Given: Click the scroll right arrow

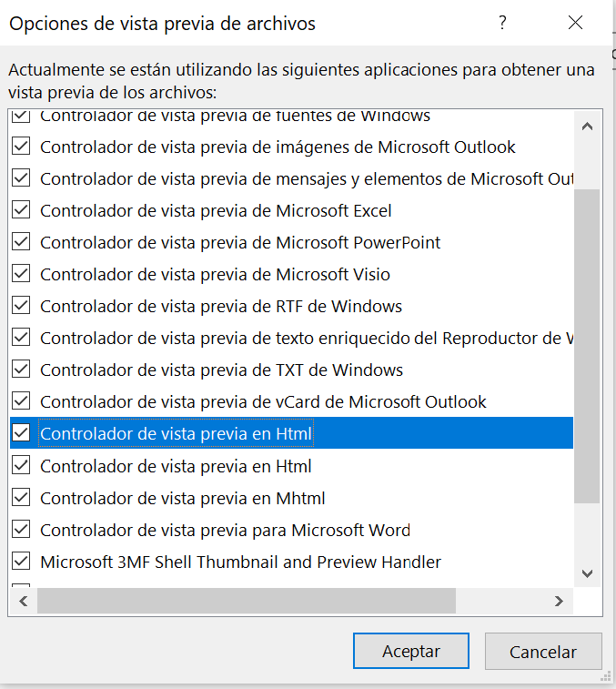Looking at the screenshot, I should point(559,601).
